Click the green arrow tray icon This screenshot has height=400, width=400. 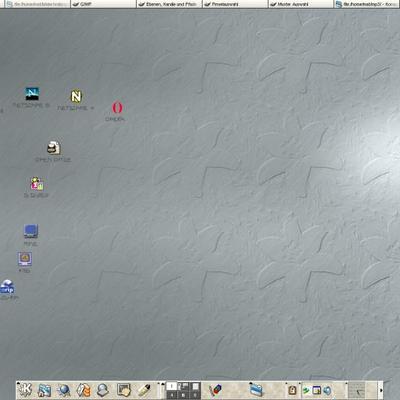point(306,390)
